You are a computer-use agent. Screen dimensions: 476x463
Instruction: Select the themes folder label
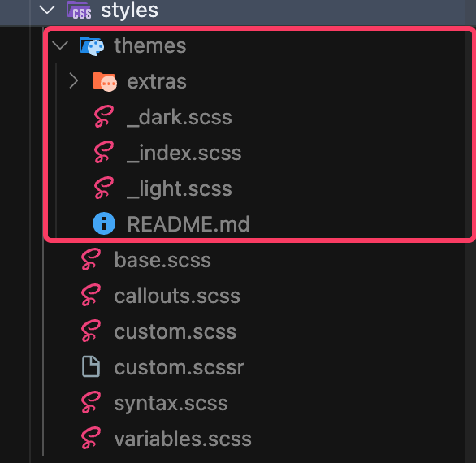click(150, 45)
